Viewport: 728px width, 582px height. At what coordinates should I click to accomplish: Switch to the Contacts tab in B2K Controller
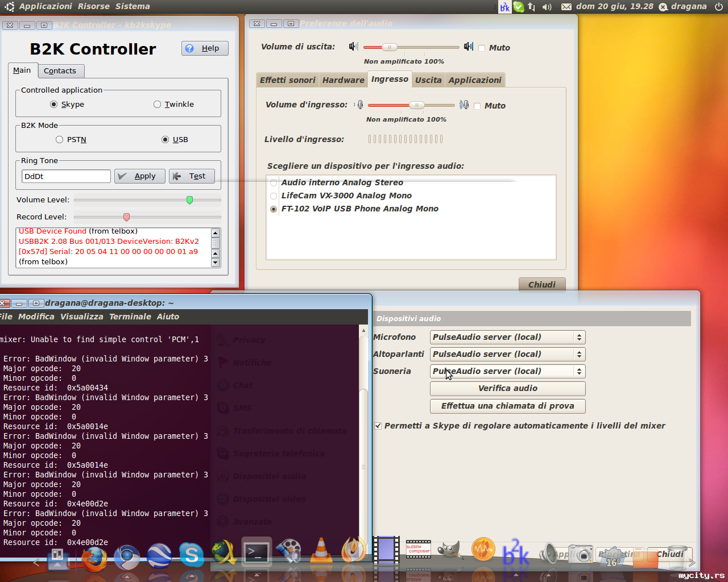click(x=60, y=71)
